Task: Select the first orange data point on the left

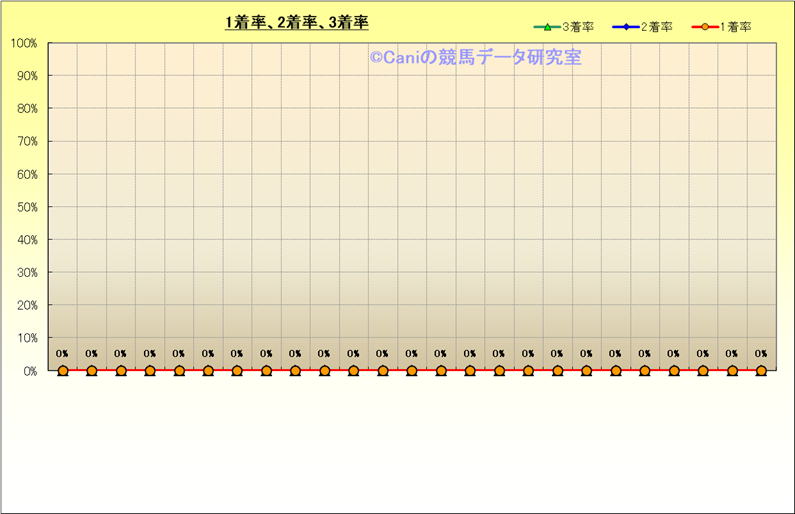Action: point(63,371)
